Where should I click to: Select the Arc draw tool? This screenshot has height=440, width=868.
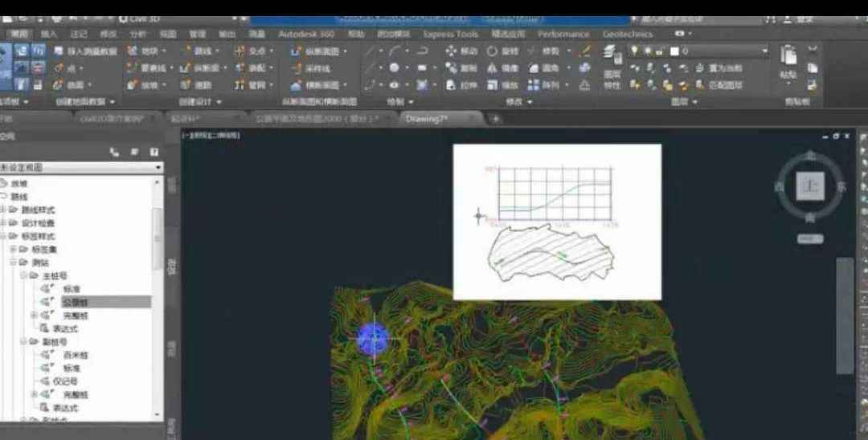point(394,51)
